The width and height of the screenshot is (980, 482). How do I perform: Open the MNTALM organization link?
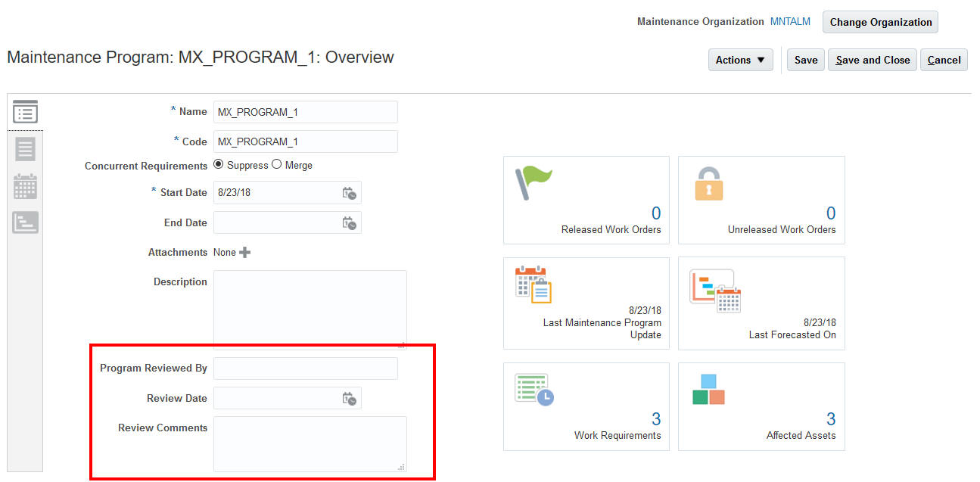tap(790, 22)
